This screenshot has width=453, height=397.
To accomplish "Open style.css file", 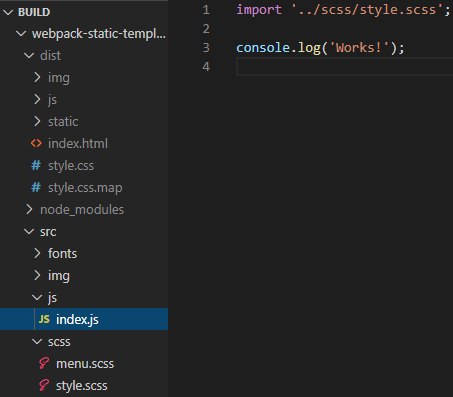I will coord(71,166).
